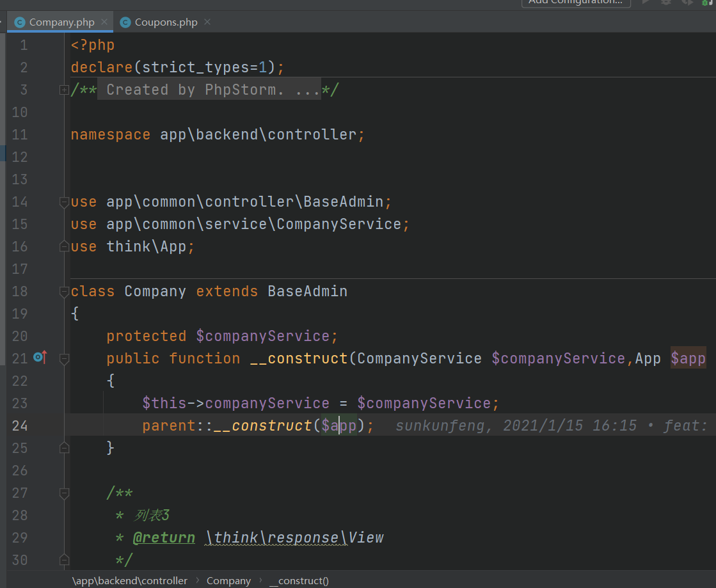Expand the folded doc comment on line 3

(65, 90)
